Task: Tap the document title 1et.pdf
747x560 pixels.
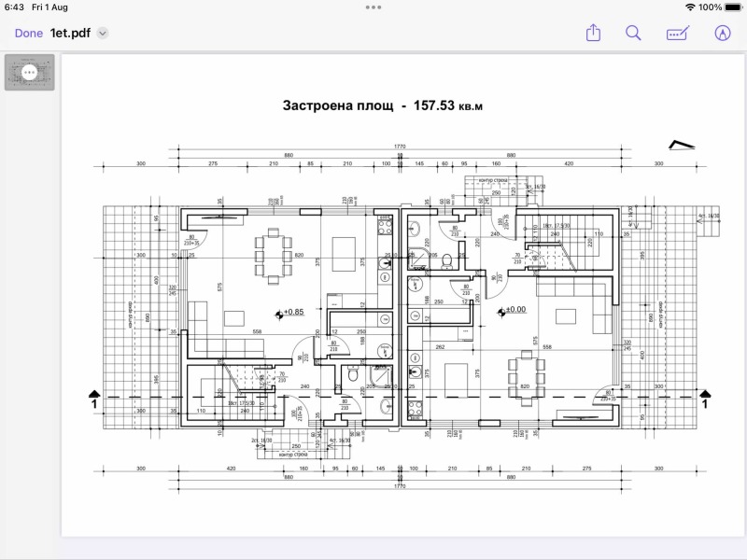Action: pos(73,33)
